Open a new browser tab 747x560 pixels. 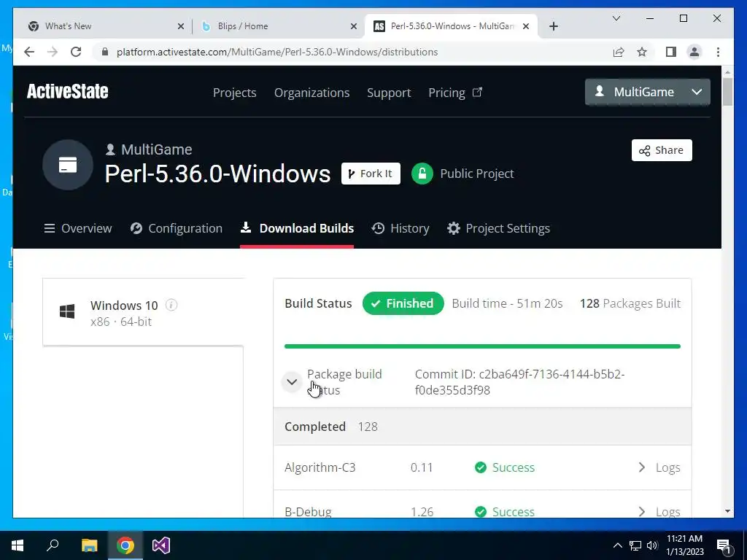pos(553,26)
